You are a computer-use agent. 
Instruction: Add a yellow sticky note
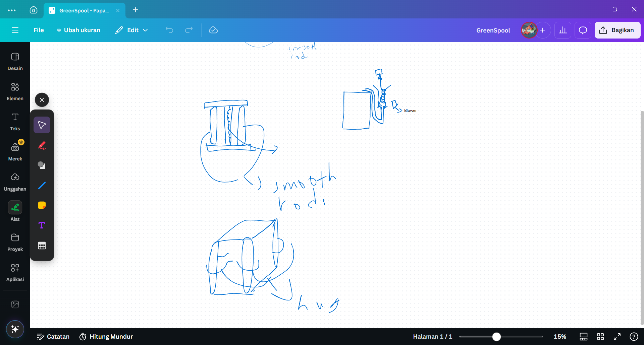click(42, 205)
